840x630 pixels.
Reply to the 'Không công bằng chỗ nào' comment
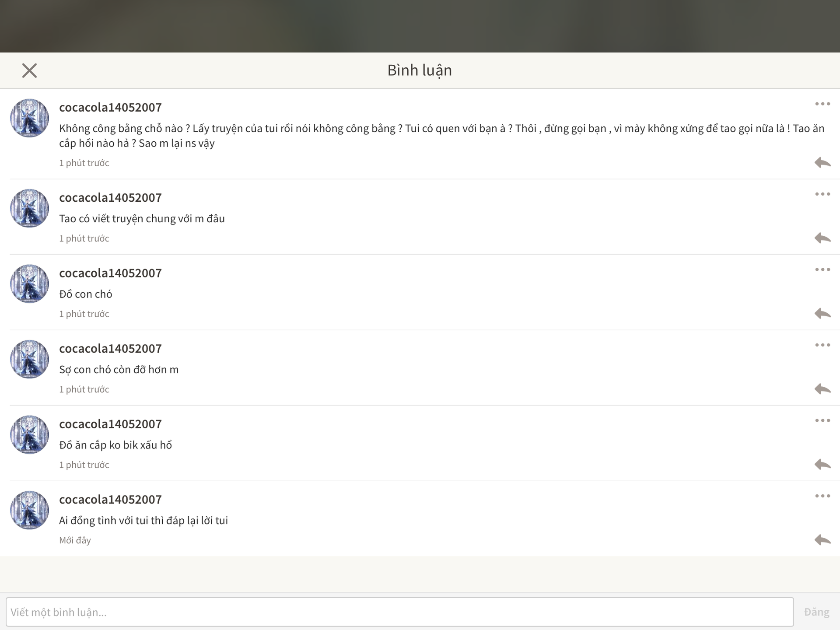822,162
